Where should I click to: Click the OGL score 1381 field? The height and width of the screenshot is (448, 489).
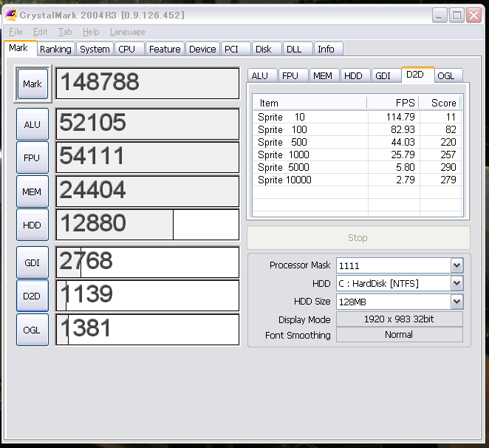point(148,330)
